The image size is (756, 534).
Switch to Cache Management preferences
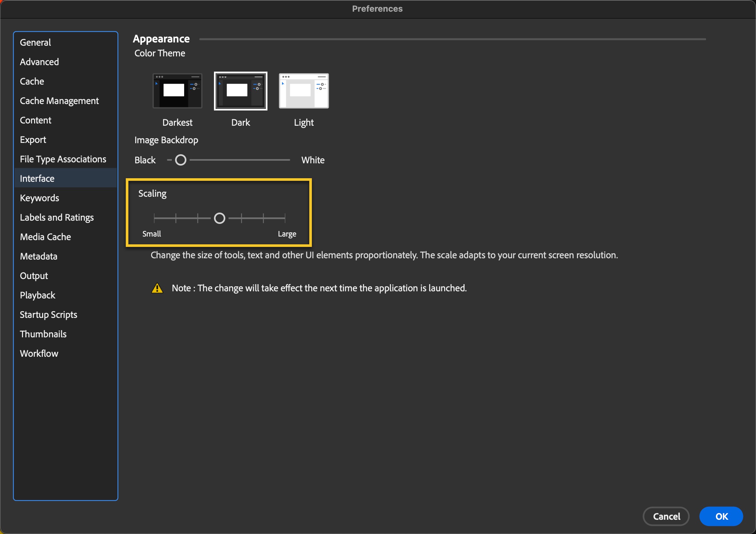tap(59, 101)
